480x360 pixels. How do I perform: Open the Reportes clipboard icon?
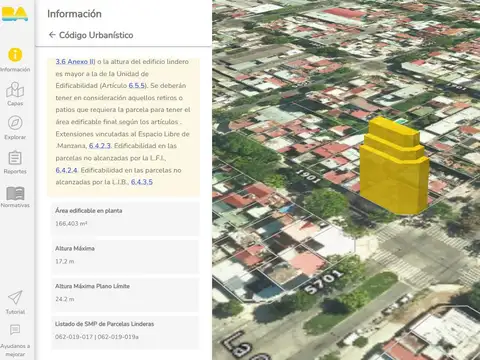click(15, 158)
